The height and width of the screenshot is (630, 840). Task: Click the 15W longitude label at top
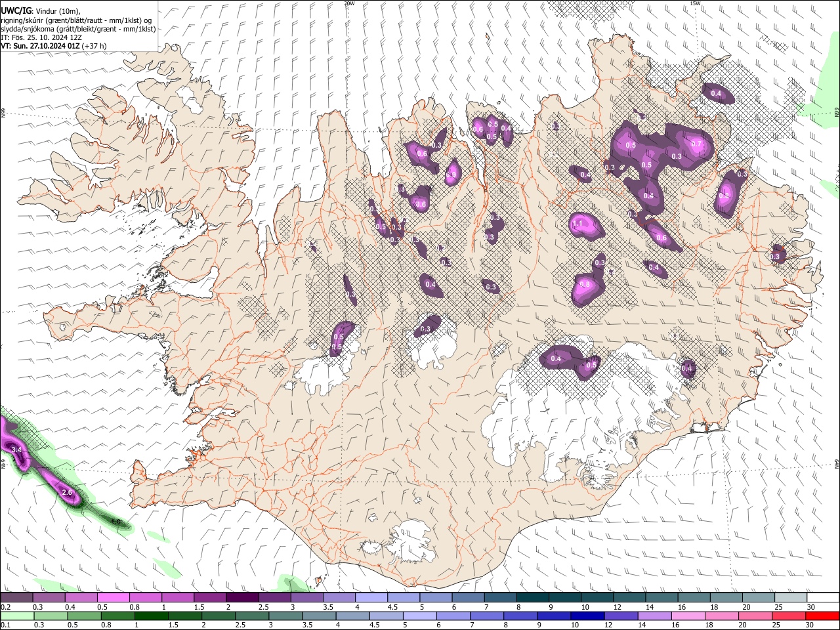pos(695,3)
